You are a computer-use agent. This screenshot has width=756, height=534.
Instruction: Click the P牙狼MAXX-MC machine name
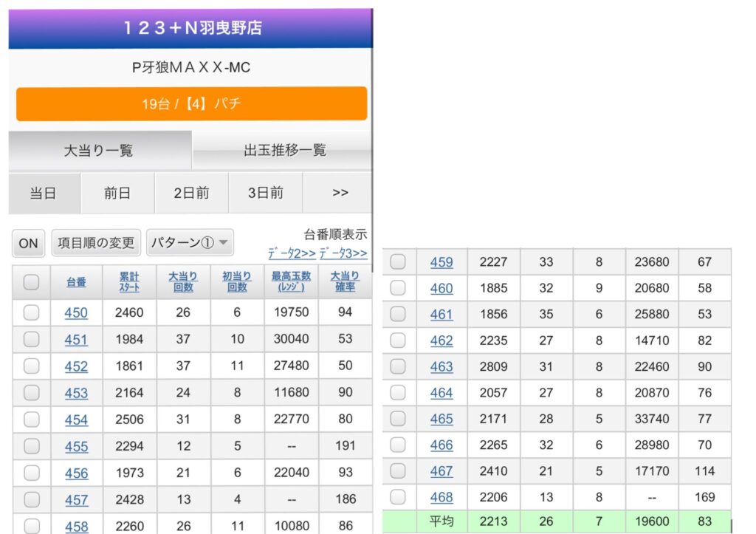coord(191,67)
